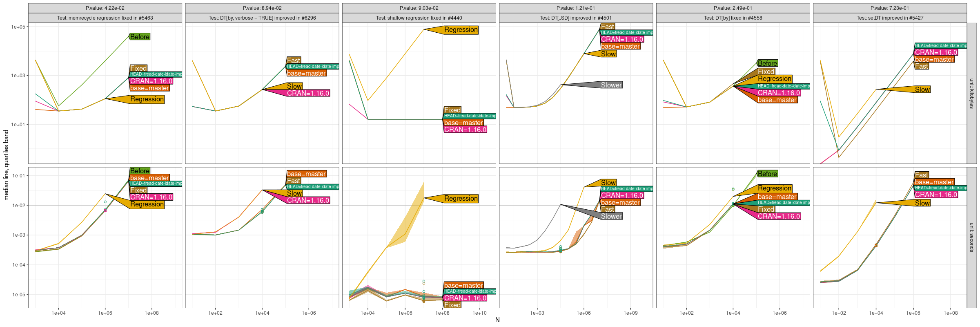Image resolution: width=980 pixels, height=327 pixels.
Task: Click Fast label in setDT seconds panel
Action: tap(921, 175)
